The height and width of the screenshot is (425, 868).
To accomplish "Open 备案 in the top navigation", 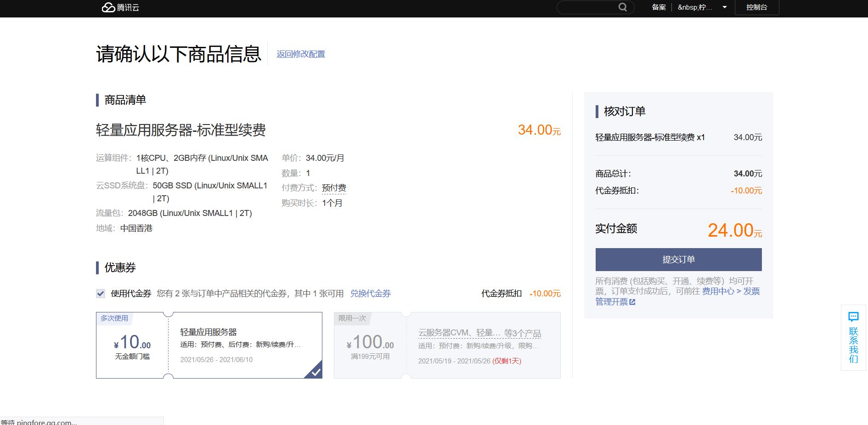I will tap(659, 7).
